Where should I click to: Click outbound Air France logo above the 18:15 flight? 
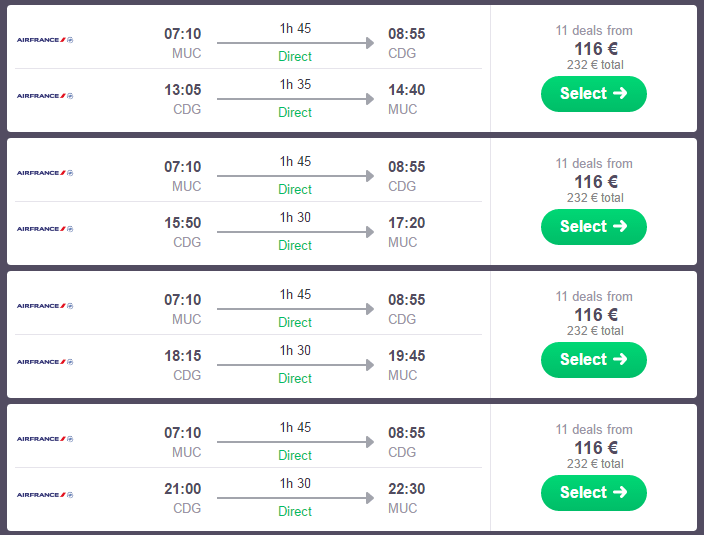(x=45, y=306)
